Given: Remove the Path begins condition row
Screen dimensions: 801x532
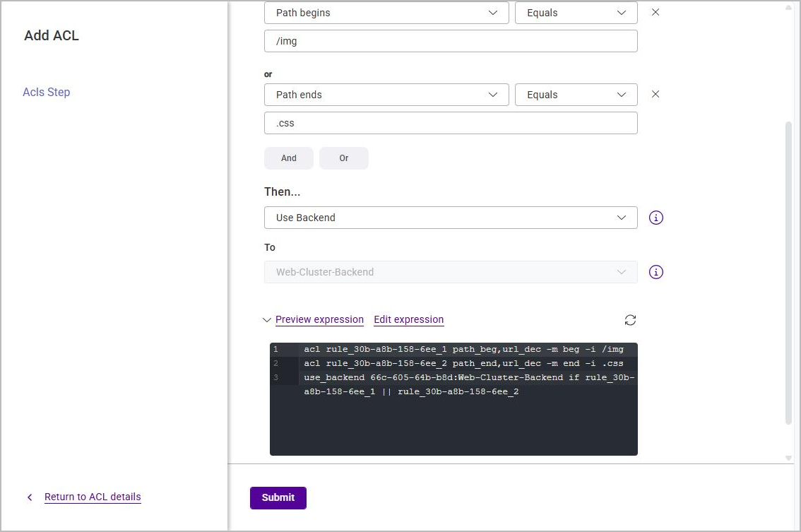Looking at the screenshot, I should click(655, 12).
